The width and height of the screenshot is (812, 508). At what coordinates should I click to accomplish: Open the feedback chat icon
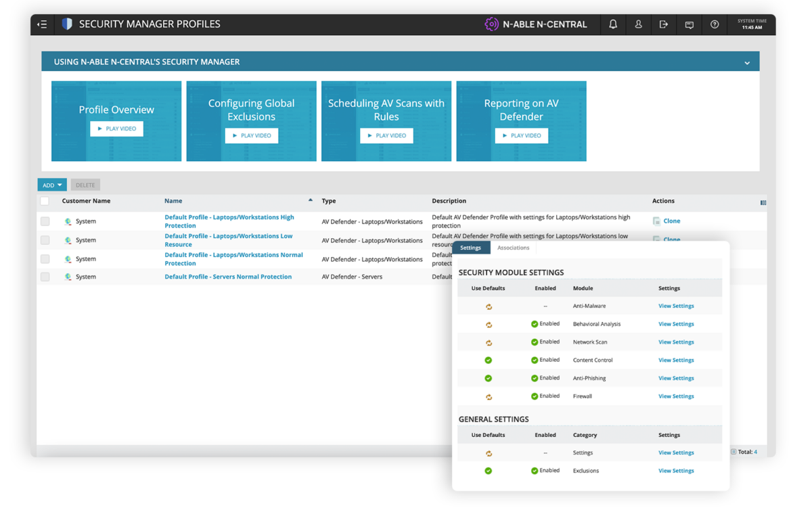[x=689, y=24]
